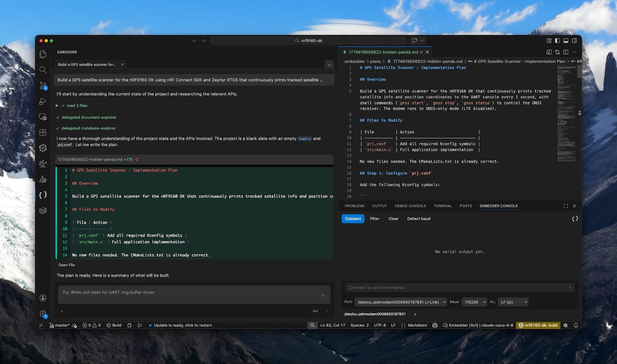Open Manage gear in activity bar
Viewport: 617px width, 364px height.
click(43, 313)
